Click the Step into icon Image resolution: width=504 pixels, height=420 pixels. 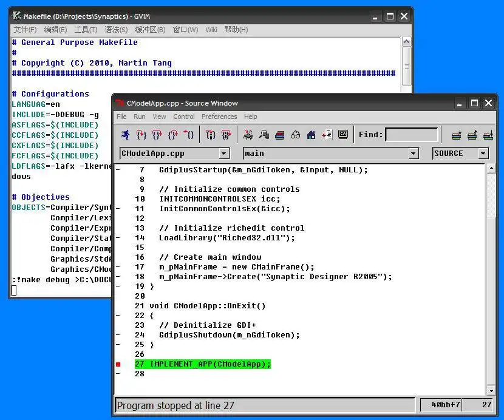click(x=141, y=135)
